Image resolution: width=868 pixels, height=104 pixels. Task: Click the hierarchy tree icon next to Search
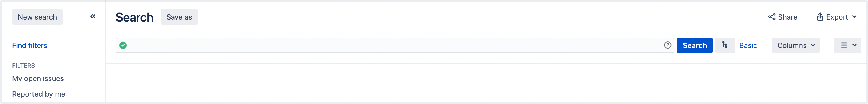(725, 45)
